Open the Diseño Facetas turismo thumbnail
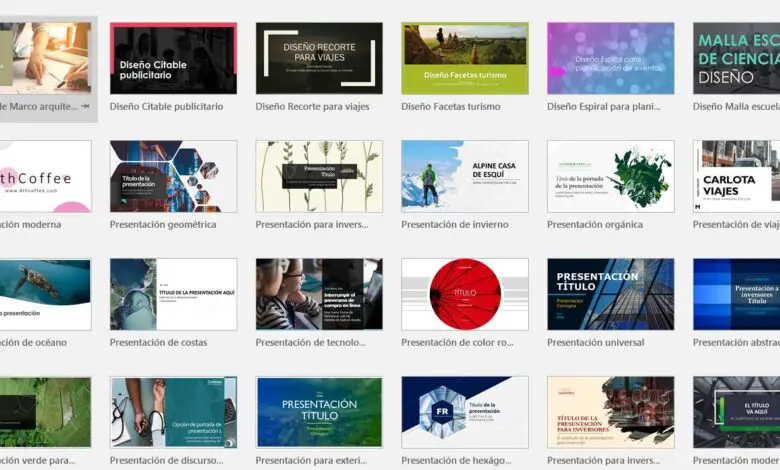780x470 pixels. [465, 58]
